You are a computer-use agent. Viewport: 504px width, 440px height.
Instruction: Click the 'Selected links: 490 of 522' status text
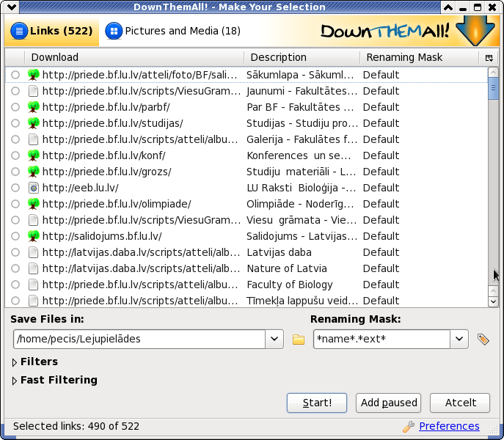[76, 426]
